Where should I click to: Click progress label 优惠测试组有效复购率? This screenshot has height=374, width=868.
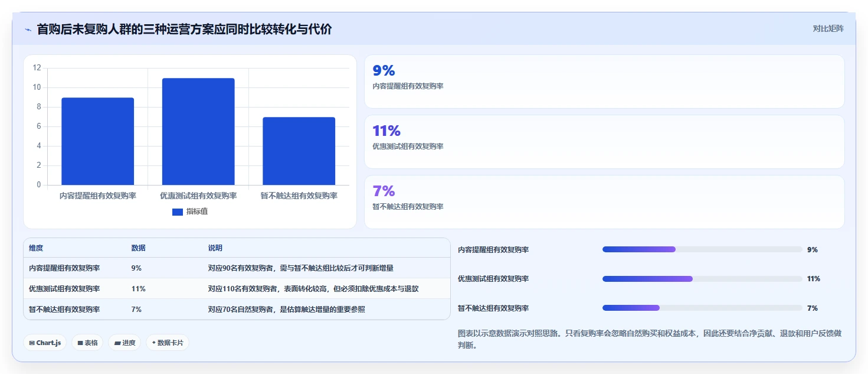click(x=493, y=279)
